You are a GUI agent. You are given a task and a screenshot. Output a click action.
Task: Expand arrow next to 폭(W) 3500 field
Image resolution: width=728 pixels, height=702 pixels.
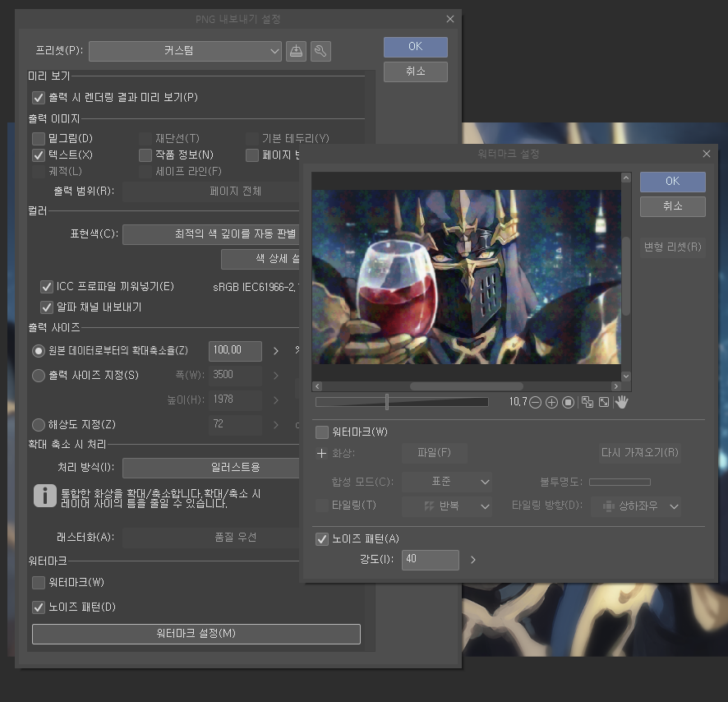click(x=276, y=376)
